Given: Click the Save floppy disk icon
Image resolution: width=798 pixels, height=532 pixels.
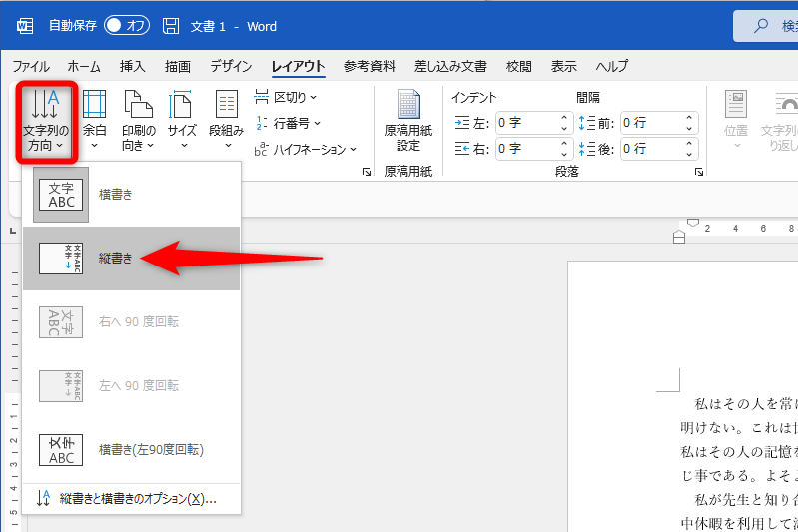Looking at the screenshot, I should click(x=171, y=26).
